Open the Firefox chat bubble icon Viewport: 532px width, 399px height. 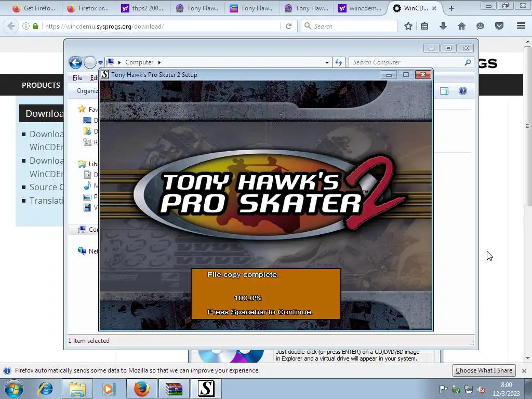[480, 26]
